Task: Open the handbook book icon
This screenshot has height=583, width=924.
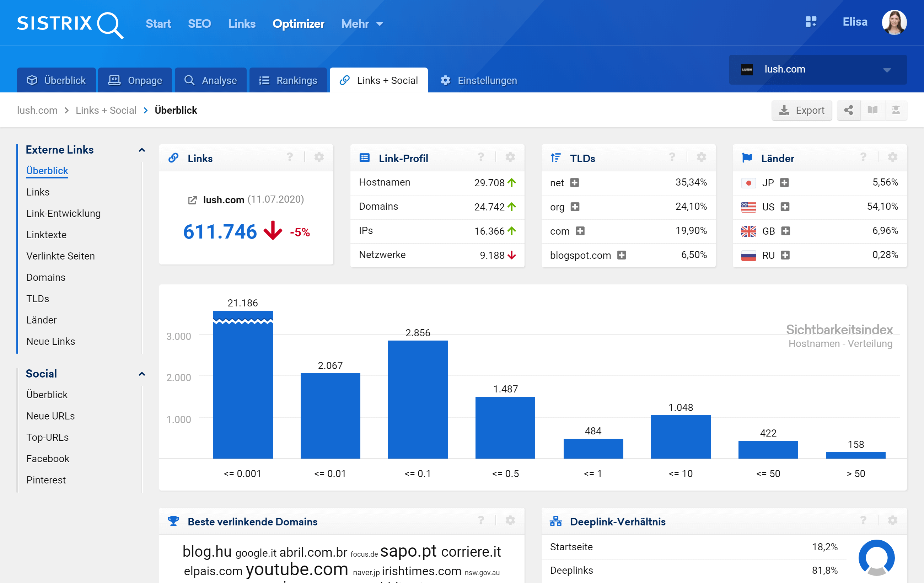Action: (x=872, y=111)
